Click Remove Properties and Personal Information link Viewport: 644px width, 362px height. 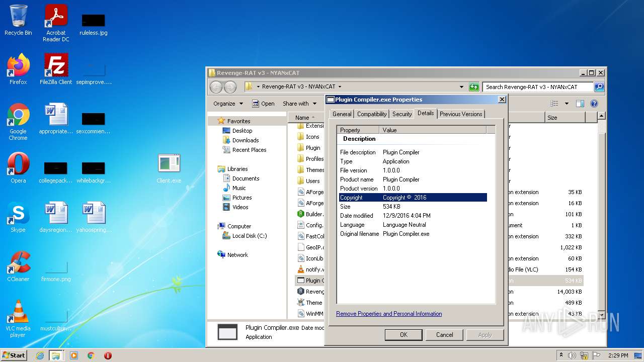[x=389, y=314]
